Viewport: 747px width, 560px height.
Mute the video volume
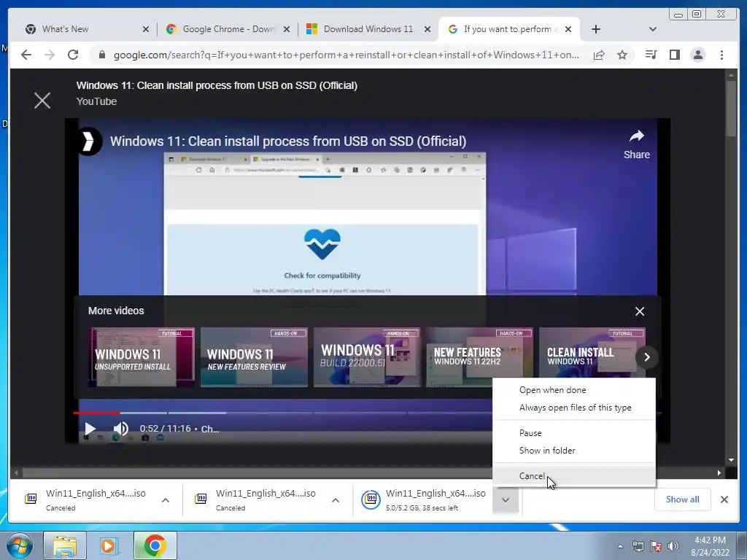click(x=120, y=429)
